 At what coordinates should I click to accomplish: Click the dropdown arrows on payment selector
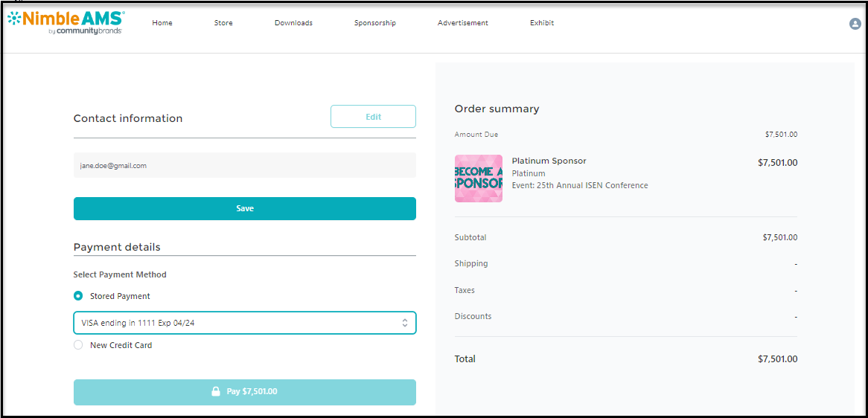click(404, 323)
